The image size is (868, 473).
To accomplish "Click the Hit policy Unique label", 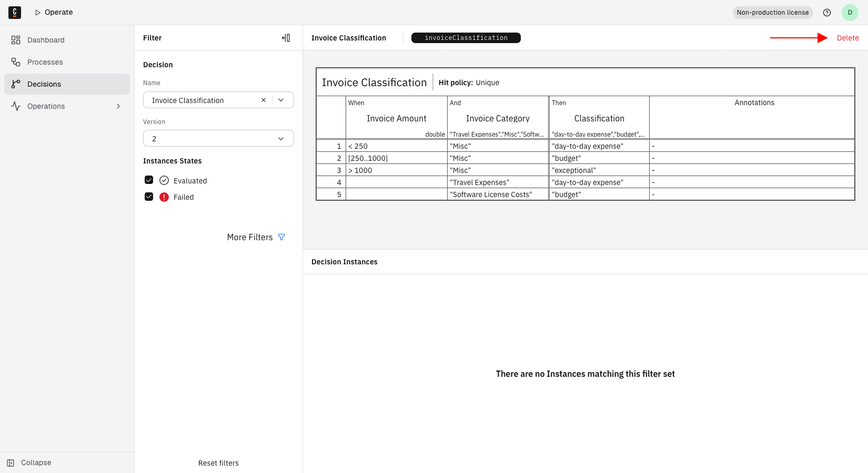I will (469, 83).
